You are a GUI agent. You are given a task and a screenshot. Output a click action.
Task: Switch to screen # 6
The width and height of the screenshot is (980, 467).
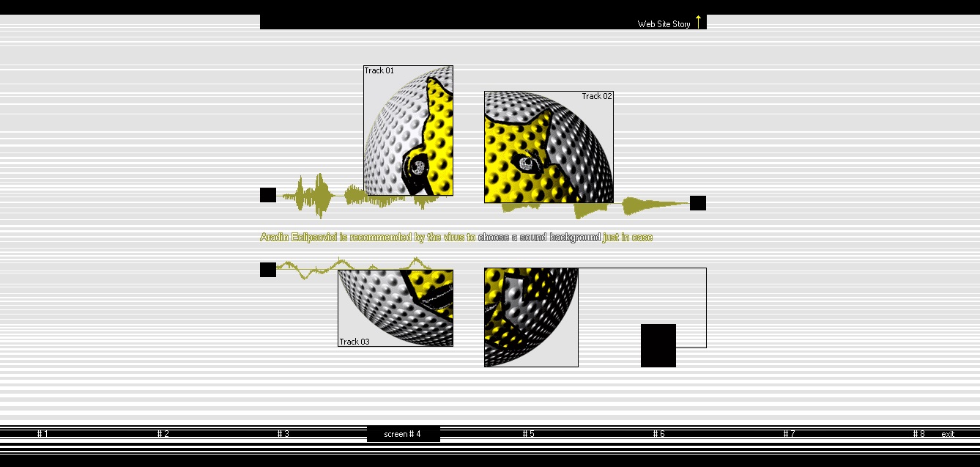click(x=658, y=434)
